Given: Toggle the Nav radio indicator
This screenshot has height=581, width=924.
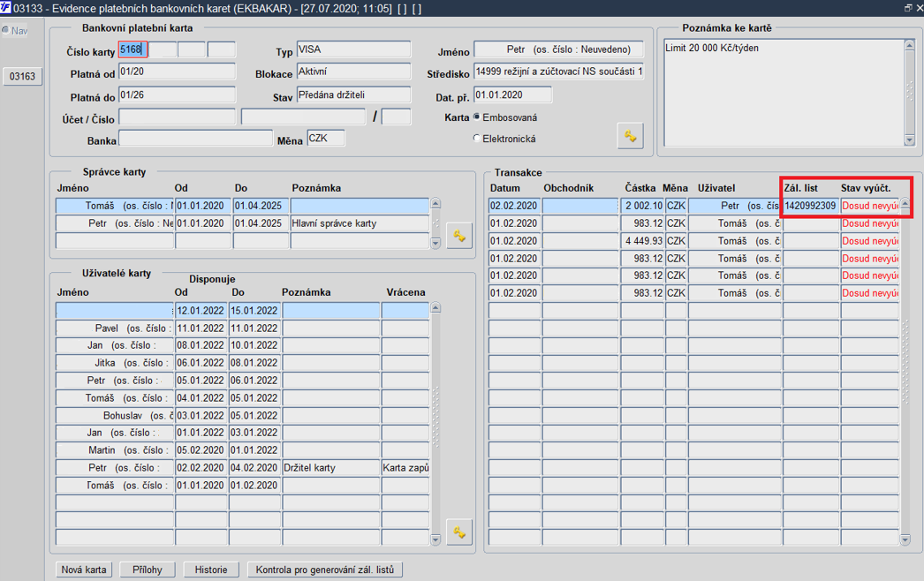Looking at the screenshot, I should tap(5, 30).
